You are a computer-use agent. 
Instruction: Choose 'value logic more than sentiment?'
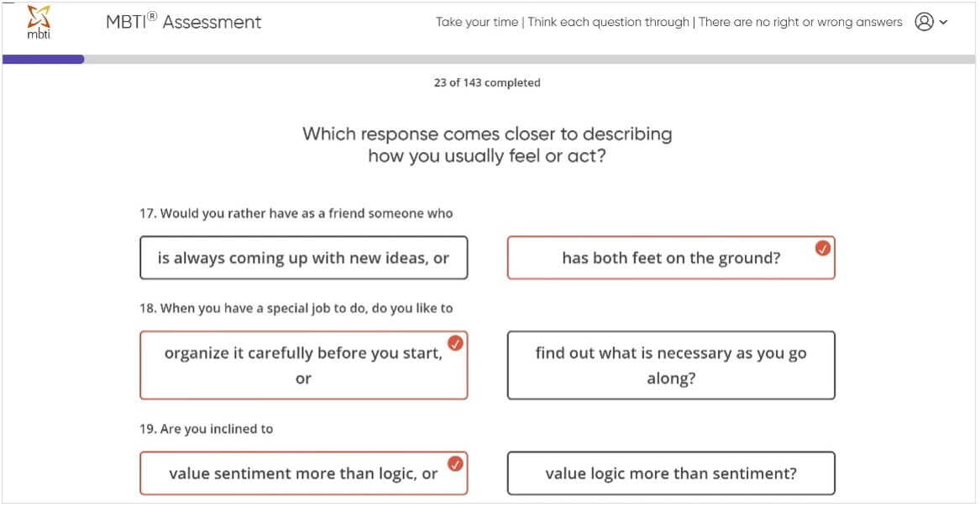click(670, 474)
